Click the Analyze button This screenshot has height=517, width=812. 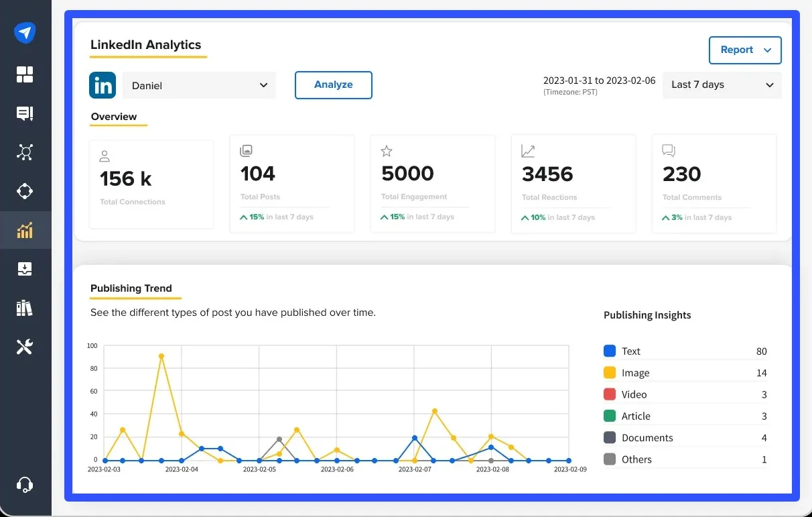click(x=333, y=85)
